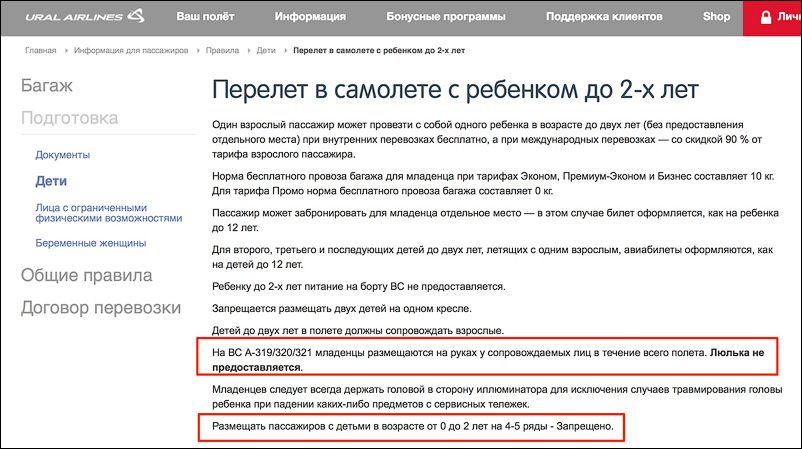Screen dimensions: 802x449
Task: Open Лица с ограниченными физическими возможностями link
Action: pyautogui.click(x=109, y=213)
